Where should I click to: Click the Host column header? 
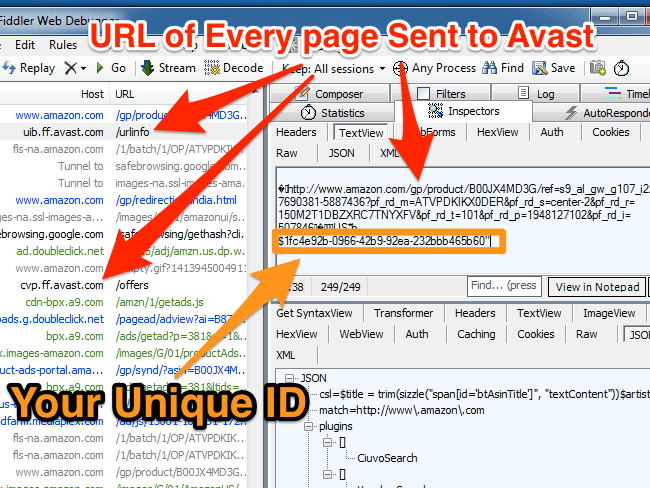(55, 94)
